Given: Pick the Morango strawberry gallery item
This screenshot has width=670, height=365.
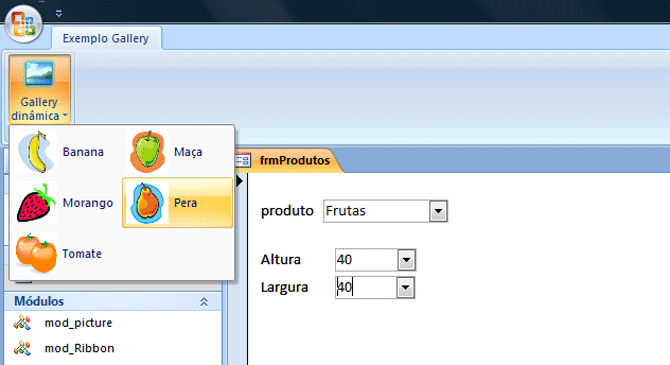Looking at the screenshot, I should point(66,203).
